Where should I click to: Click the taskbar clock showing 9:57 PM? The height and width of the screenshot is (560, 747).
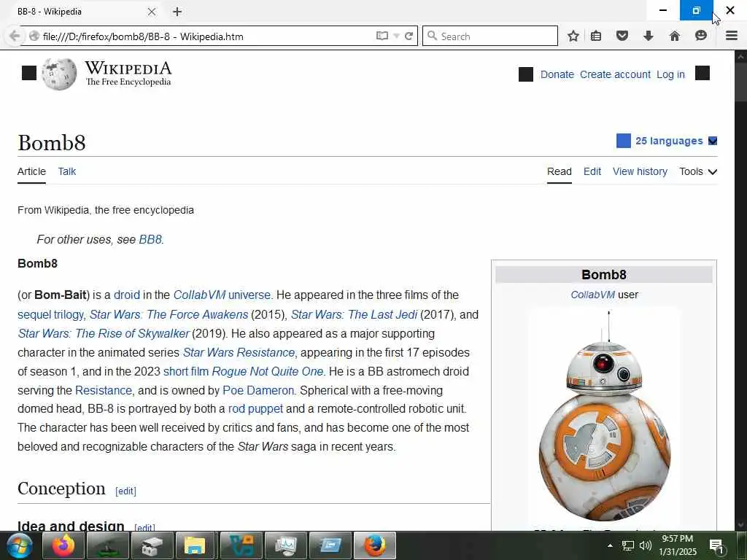click(x=678, y=545)
